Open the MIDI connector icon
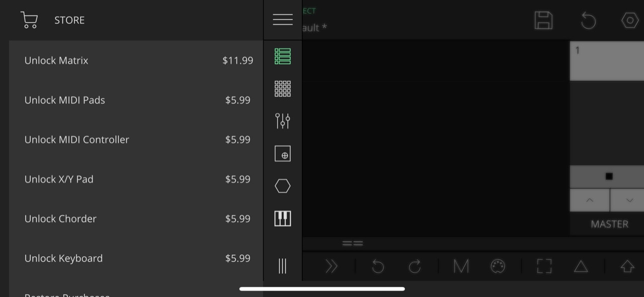644x297 pixels. pyautogui.click(x=498, y=266)
